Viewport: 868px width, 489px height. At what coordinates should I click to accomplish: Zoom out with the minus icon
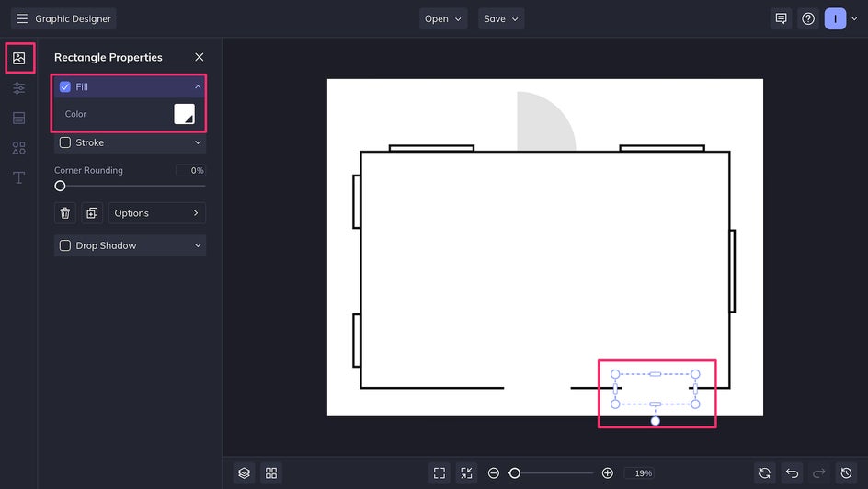(494, 473)
